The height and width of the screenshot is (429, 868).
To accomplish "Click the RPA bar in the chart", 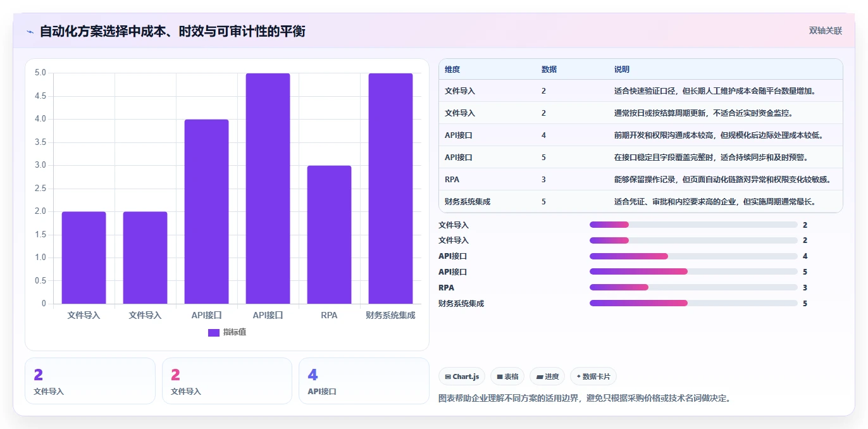I will click(x=329, y=235).
